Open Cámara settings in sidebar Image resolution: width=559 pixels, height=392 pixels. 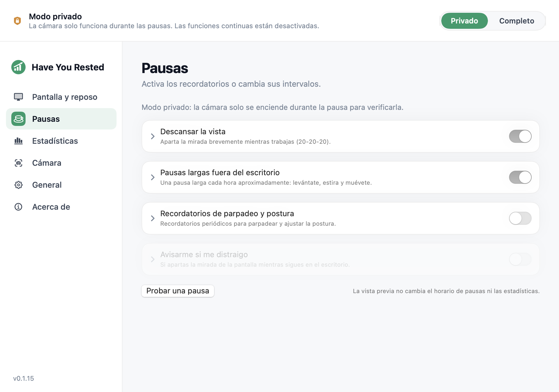coord(61,163)
